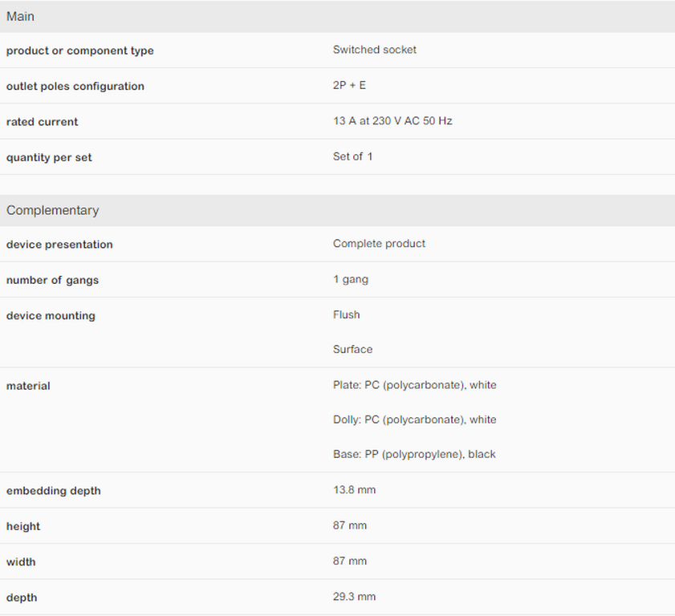This screenshot has height=616, width=675.
Task: Select the '2P + E' value
Action: pyautogui.click(x=349, y=85)
